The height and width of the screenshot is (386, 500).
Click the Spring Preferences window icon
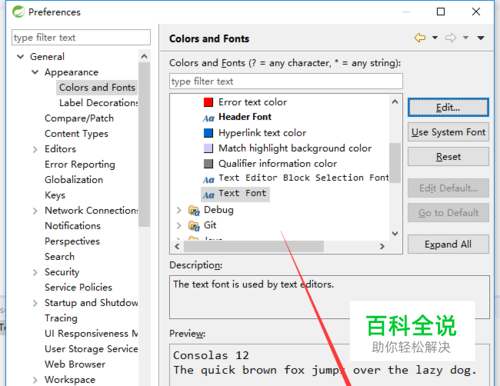(x=18, y=12)
